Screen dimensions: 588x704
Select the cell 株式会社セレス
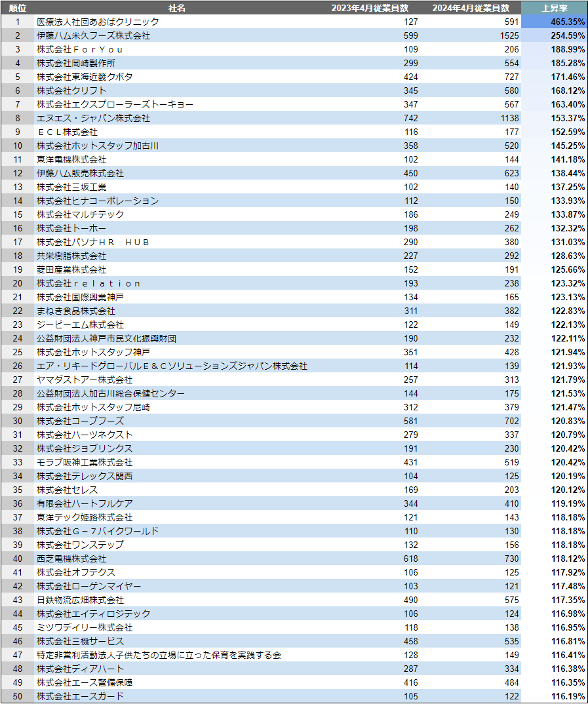(68, 490)
